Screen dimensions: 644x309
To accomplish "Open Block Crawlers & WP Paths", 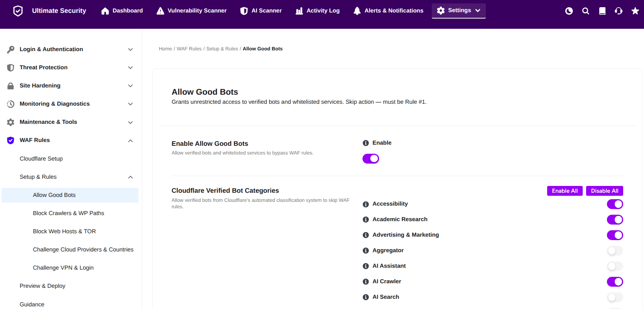I will click(x=68, y=213).
